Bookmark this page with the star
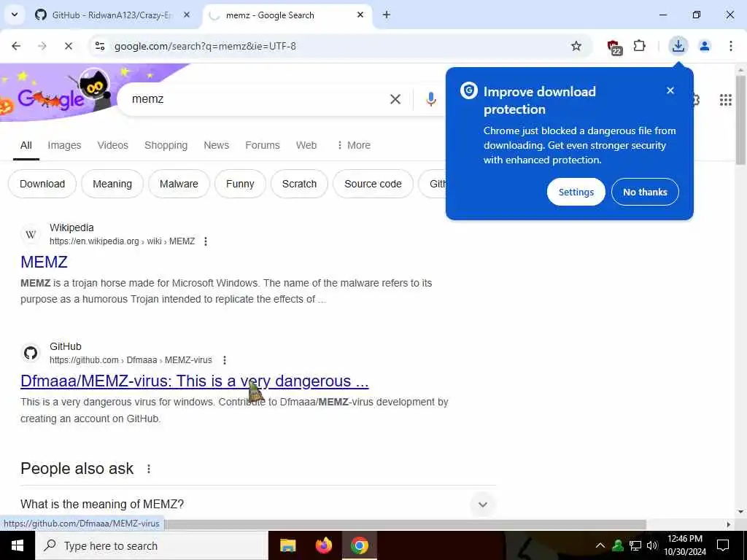747x560 pixels. tap(576, 46)
